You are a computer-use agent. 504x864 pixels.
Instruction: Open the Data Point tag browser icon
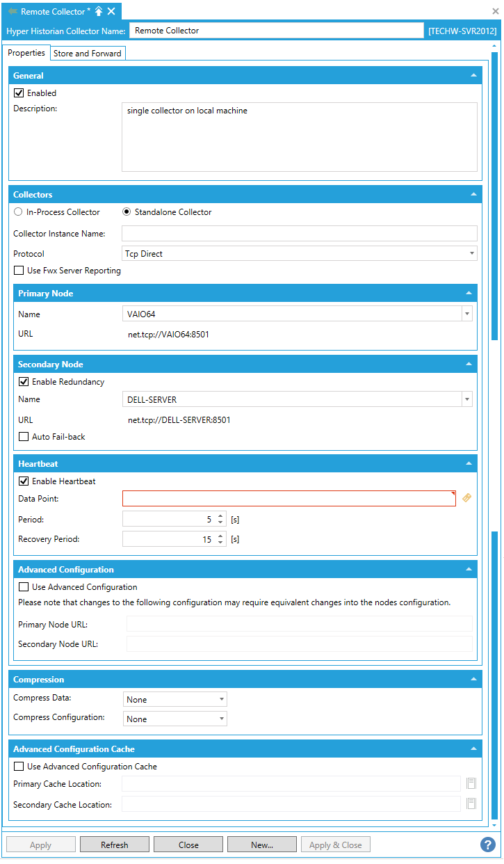pyautogui.click(x=466, y=498)
